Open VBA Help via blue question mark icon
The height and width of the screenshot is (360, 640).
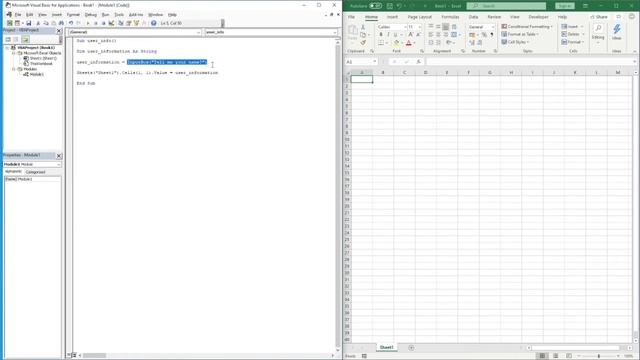point(153,23)
